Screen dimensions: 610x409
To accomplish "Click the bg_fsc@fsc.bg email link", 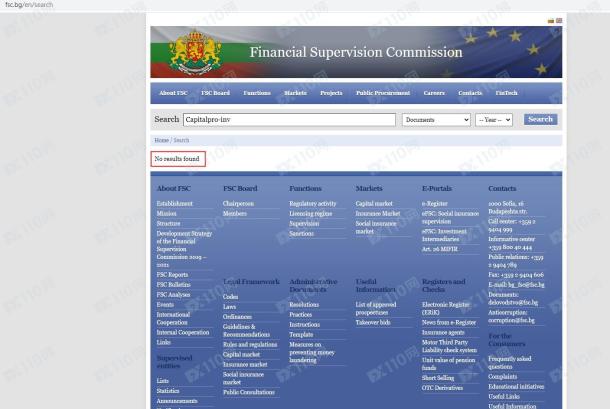I will click(526, 285).
